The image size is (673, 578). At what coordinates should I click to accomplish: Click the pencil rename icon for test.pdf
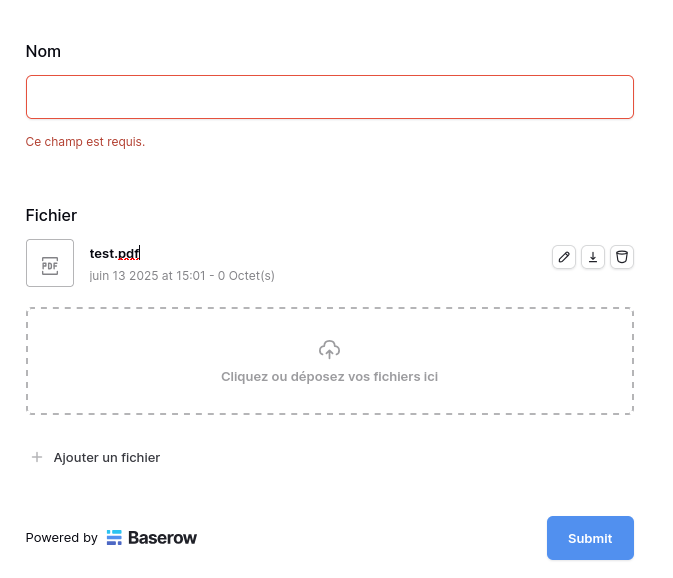[564, 257]
